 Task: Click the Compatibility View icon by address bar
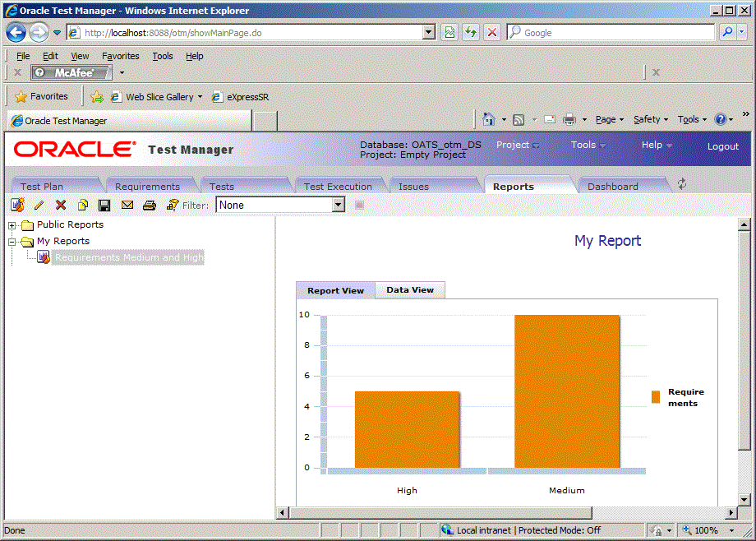tap(449, 32)
